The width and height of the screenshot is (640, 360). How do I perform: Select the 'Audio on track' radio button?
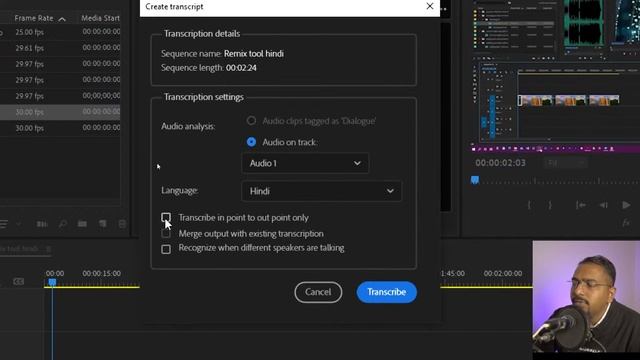(x=251, y=142)
